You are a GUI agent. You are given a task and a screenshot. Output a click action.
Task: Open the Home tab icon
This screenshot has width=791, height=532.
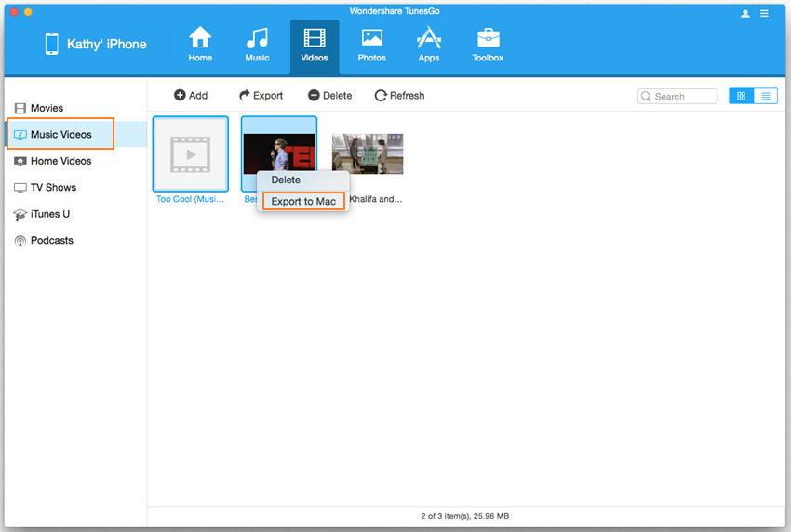pyautogui.click(x=200, y=45)
